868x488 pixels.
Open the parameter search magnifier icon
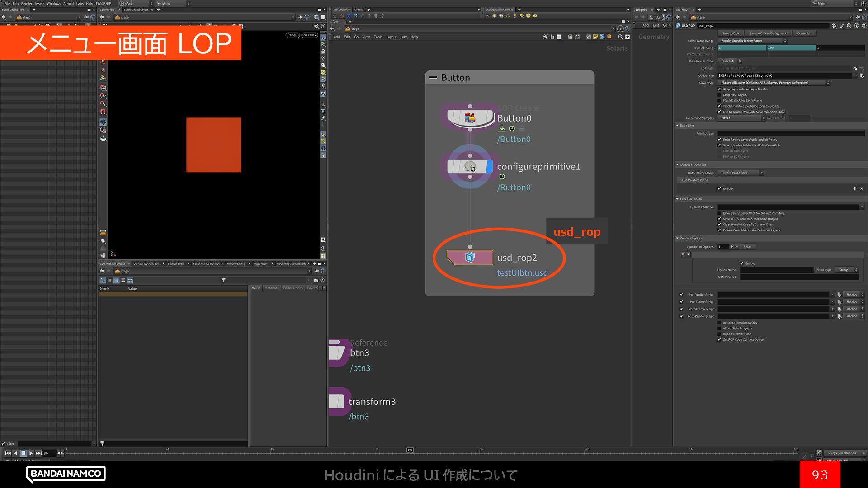[849, 26]
